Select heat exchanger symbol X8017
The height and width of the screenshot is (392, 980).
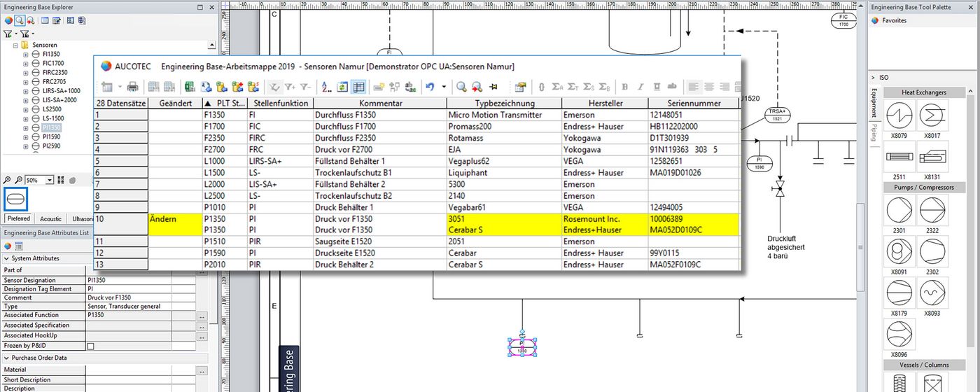[932, 115]
